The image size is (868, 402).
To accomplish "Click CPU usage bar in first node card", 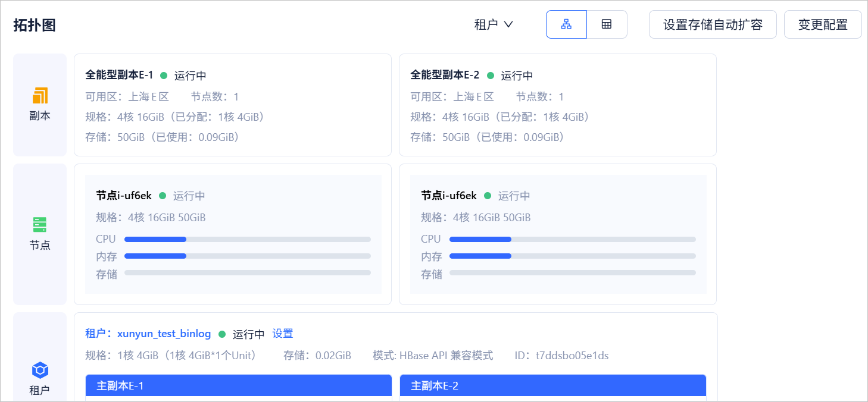I will 248,239.
